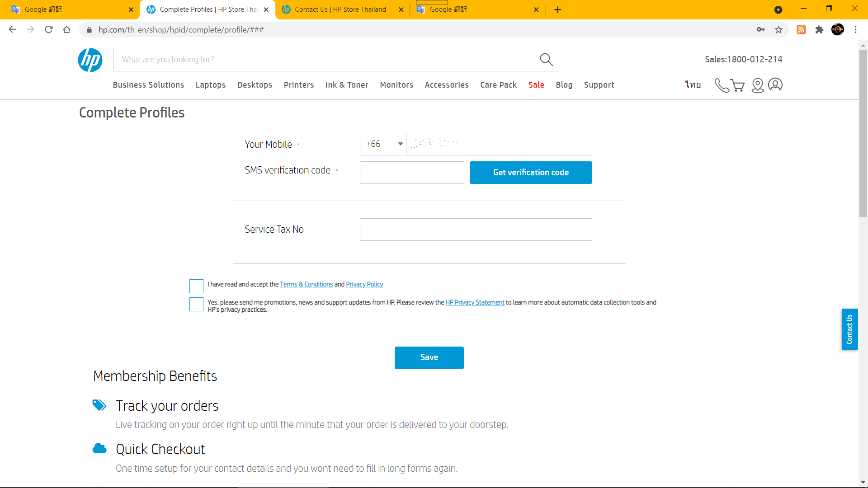Click the SMS verification code field
The width and height of the screenshot is (868, 488).
tap(412, 173)
